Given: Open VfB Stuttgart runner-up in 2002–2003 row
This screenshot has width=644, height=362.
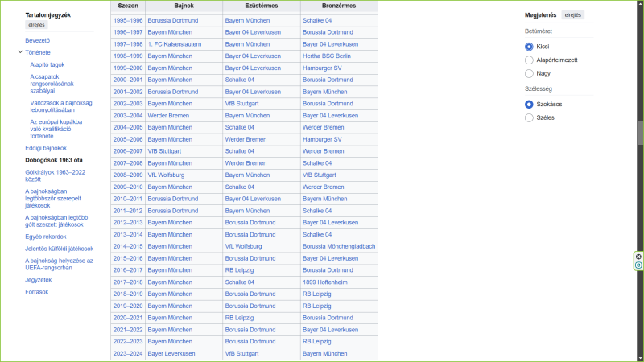Looking at the screenshot, I should (x=242, y=104).
